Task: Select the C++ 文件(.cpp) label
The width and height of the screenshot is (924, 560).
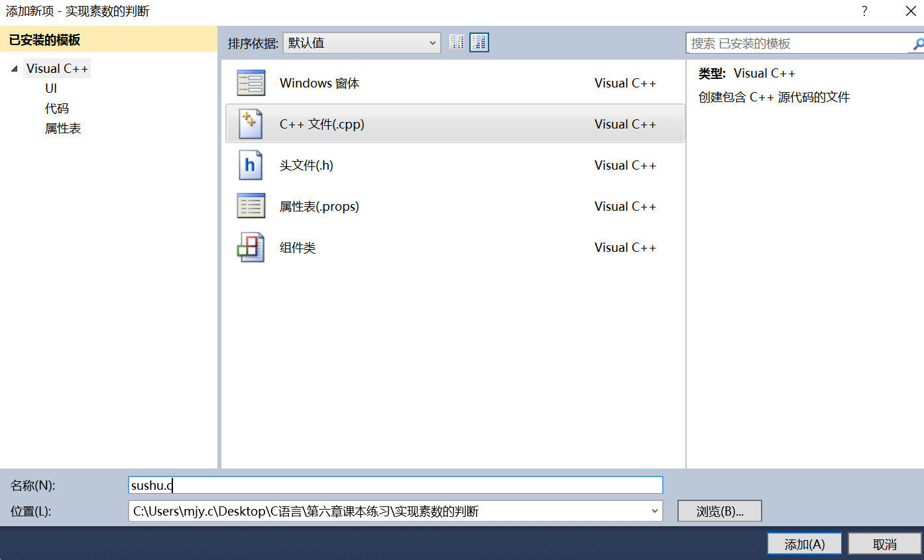Action: point(322,124)
